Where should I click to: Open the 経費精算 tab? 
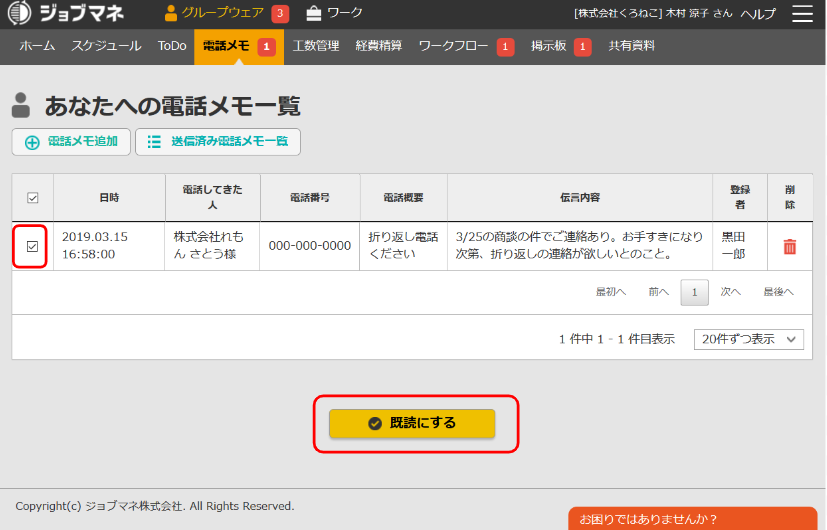[x=379, y=46]
